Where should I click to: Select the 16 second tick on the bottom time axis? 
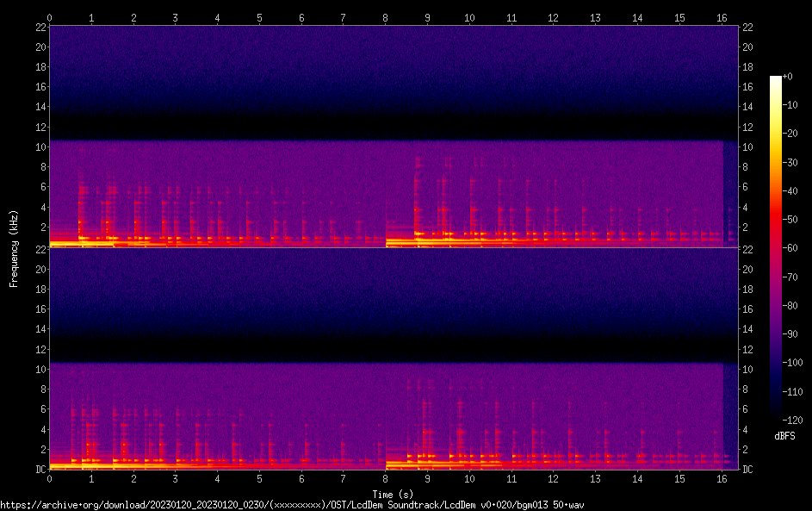[x=722, y=478]
